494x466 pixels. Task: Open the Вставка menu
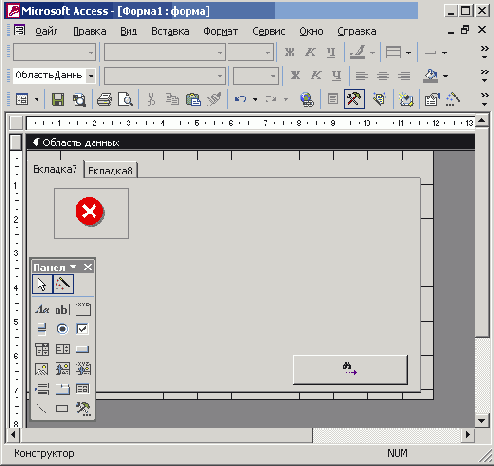click(x=170, y=31)
